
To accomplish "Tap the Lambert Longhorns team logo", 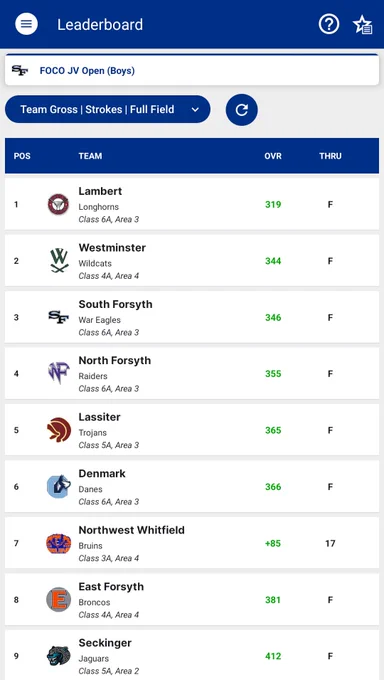I will [59, 204].
